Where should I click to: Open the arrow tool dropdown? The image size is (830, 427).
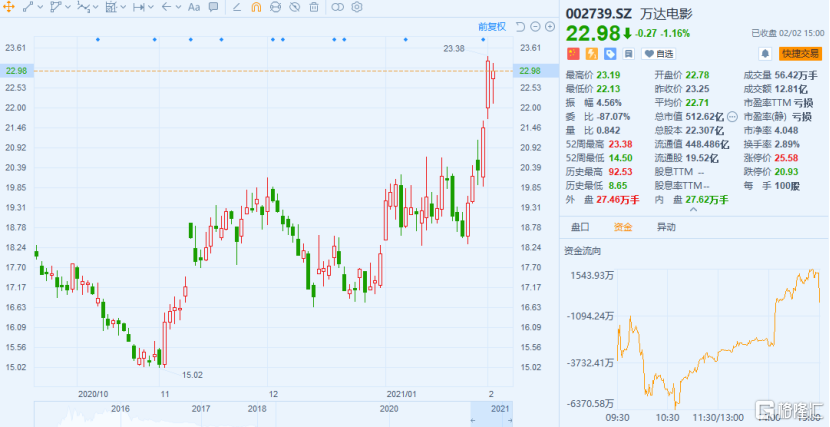[x=178, y=7]
